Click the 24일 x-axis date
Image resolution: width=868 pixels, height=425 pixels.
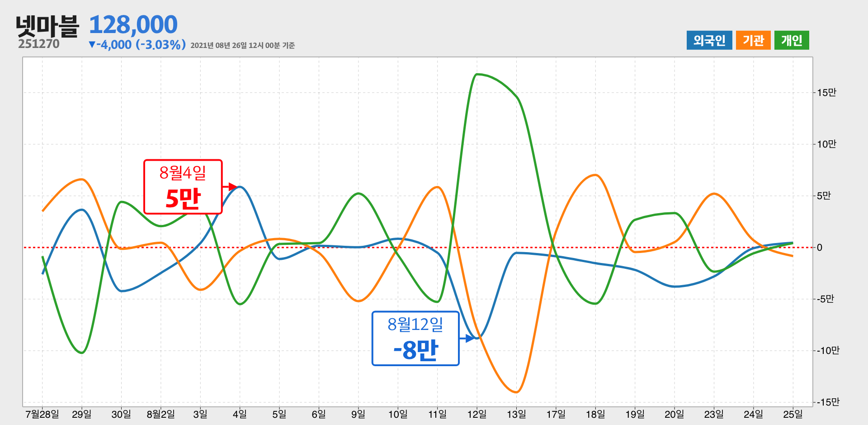pos(754,414)
